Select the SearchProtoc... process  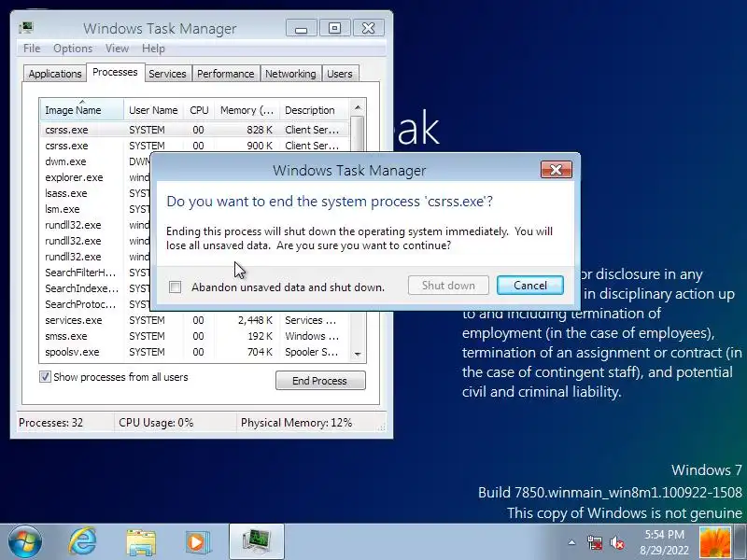[x=95, y=304]
